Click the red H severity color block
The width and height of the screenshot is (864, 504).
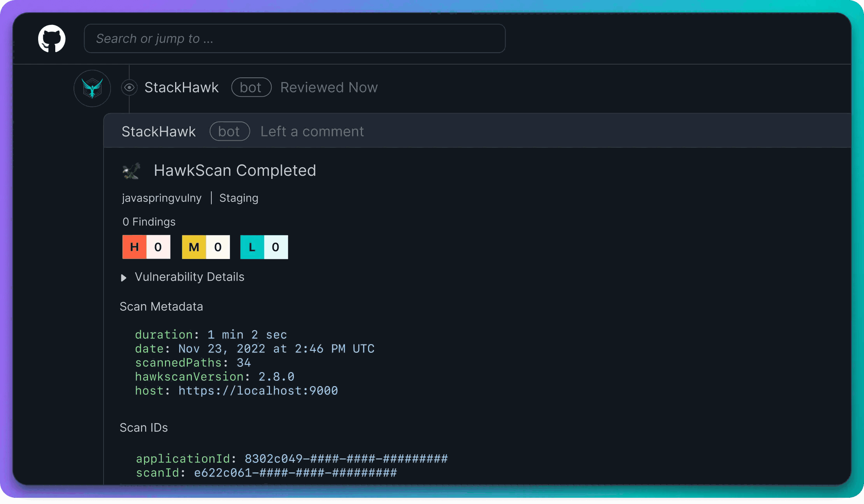(x=134, y=247)
